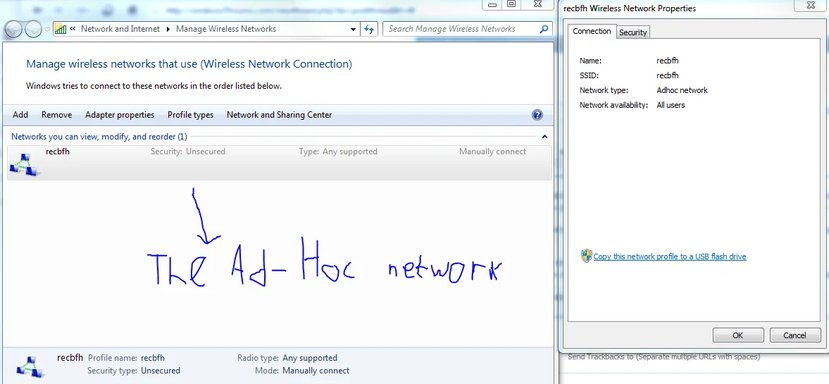Open Adapter properties from command bar
Image resolution: width=829 pixels, height=384 pixels.
(119, 115)
